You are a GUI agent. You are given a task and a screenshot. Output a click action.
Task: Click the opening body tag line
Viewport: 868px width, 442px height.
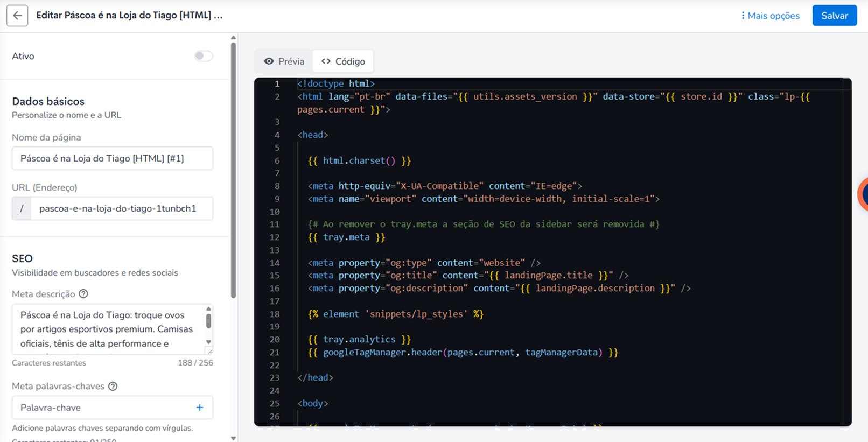(x=312, y=403)
